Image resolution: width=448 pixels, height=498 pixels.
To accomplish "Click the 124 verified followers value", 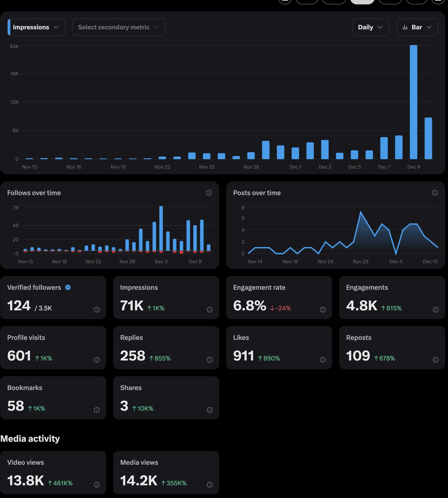I will tap(19, 306).
